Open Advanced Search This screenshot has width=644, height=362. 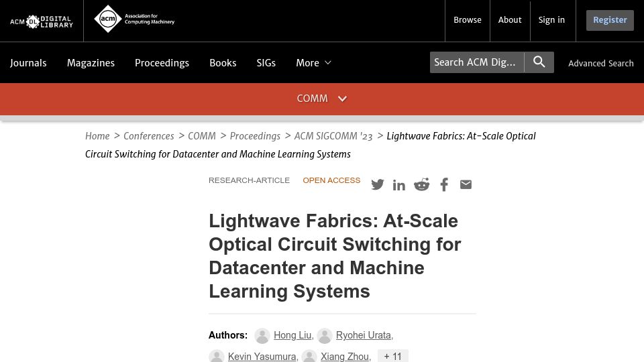(x=601, y=63)
